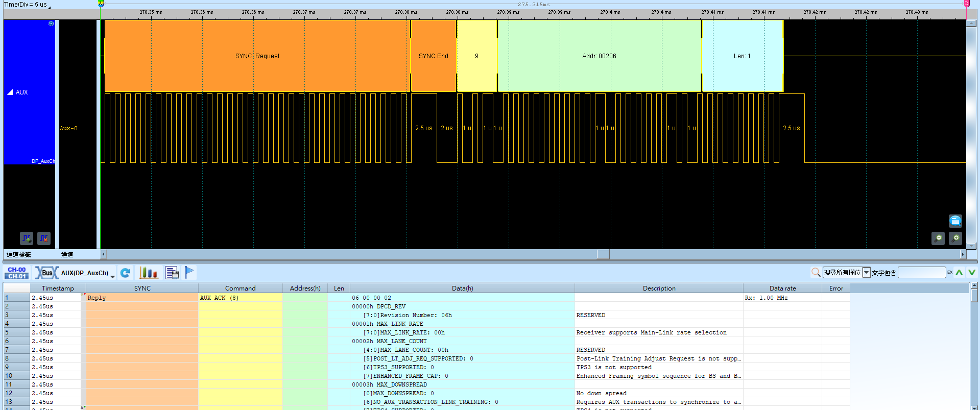
Task: Click the save report document icon
Action: [172, 273]
